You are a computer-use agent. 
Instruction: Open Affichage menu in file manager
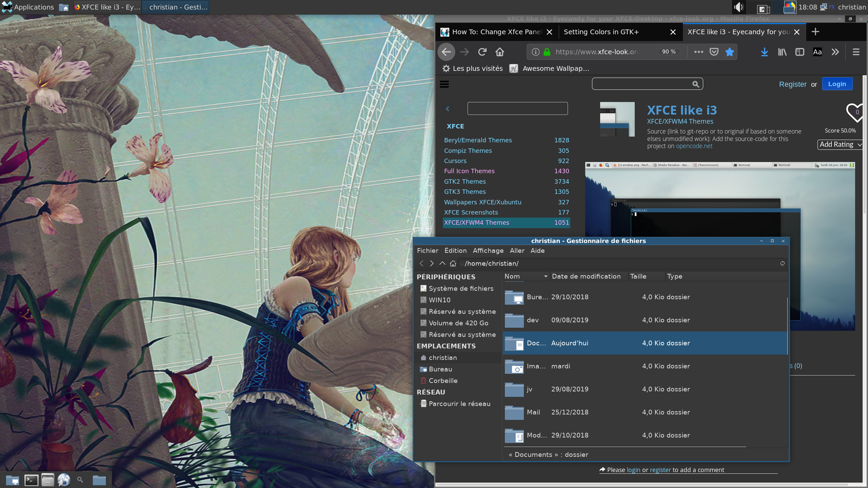click(x=488, y=250)
